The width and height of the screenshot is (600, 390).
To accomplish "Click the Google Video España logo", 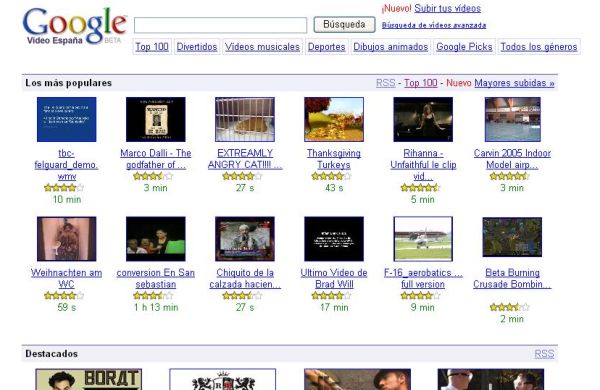I will tap(75, 26).
